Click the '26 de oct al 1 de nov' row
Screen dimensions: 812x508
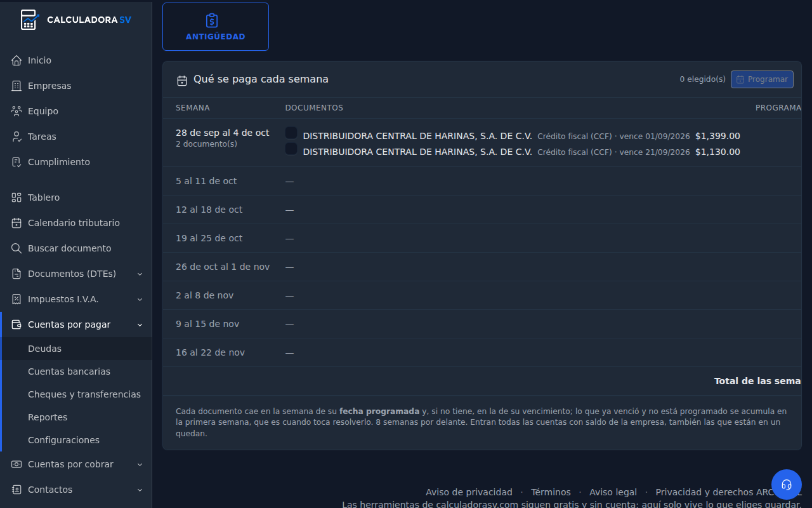click(482, 267)
